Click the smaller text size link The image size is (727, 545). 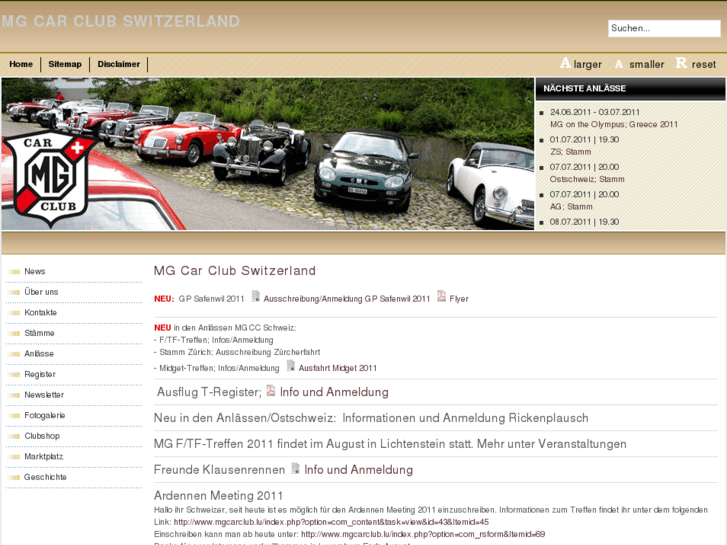[x=646, y=64]
